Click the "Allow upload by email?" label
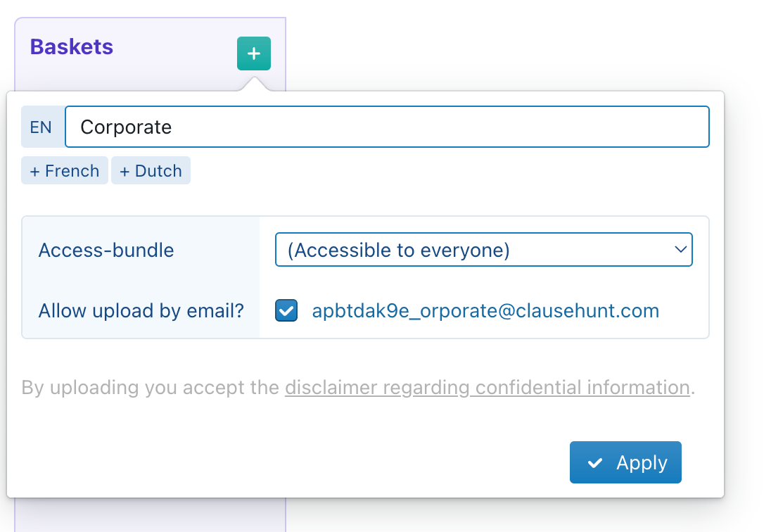Viewport: 771px width, 532px height. coord(141,310)
